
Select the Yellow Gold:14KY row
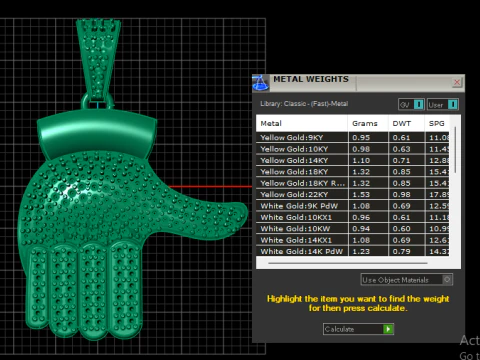(352, 160)
